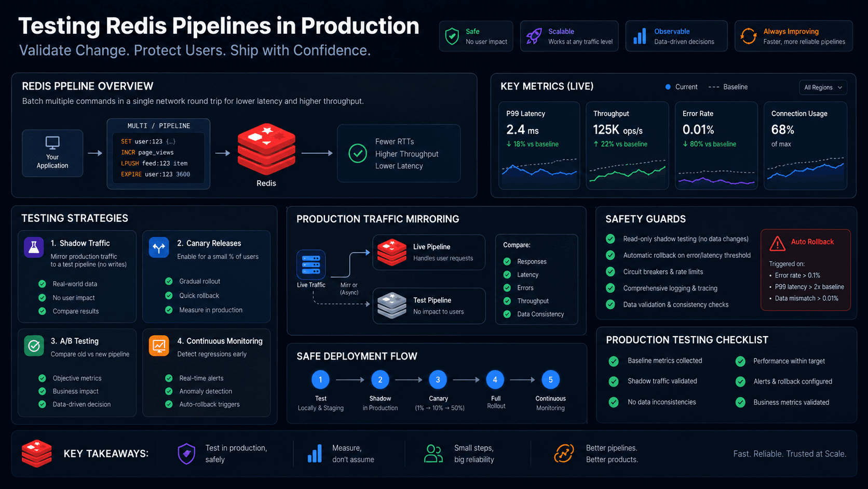Open the All Regions dropdown

click(x=823, y=87)
